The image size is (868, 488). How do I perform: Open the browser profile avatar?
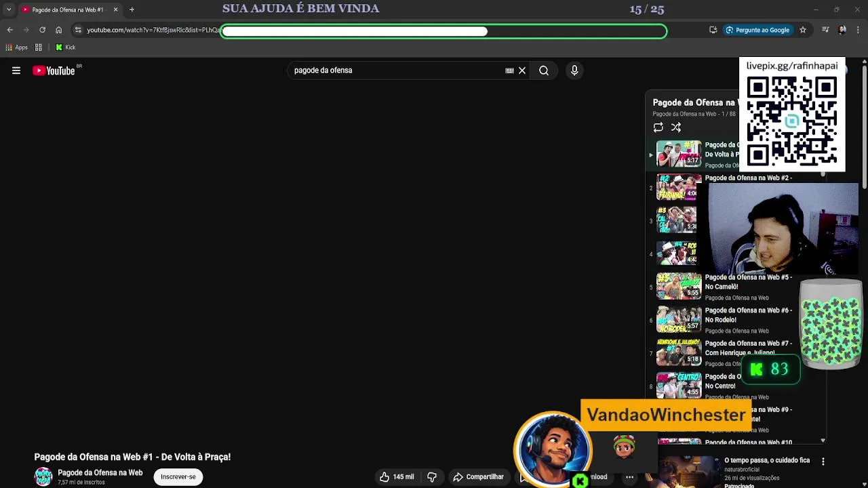click(x=842, y=30)
